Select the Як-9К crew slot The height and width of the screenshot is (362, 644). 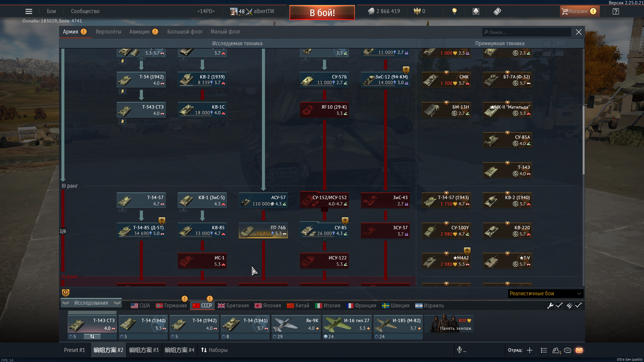[x=296, y=324]
